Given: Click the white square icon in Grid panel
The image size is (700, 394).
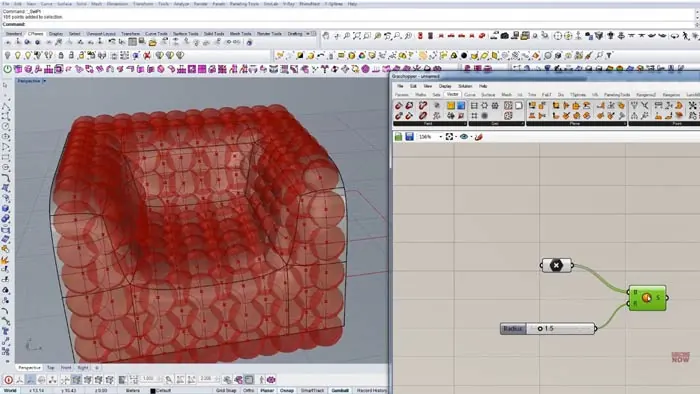Looking at the screenshot, I should (x=518, y=106).
